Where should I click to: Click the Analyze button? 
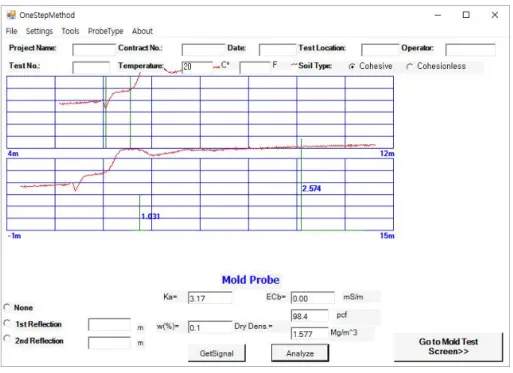tap(300, 354)
